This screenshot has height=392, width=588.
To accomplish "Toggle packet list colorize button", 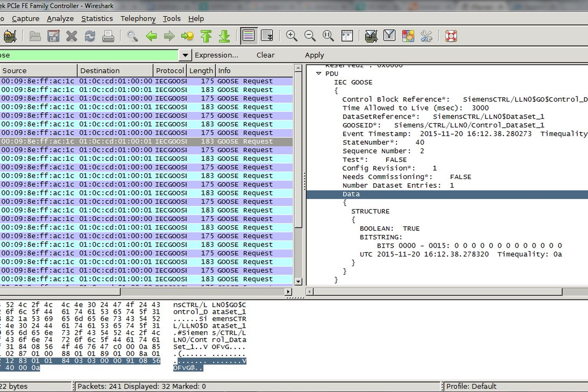I will [249, 36].
